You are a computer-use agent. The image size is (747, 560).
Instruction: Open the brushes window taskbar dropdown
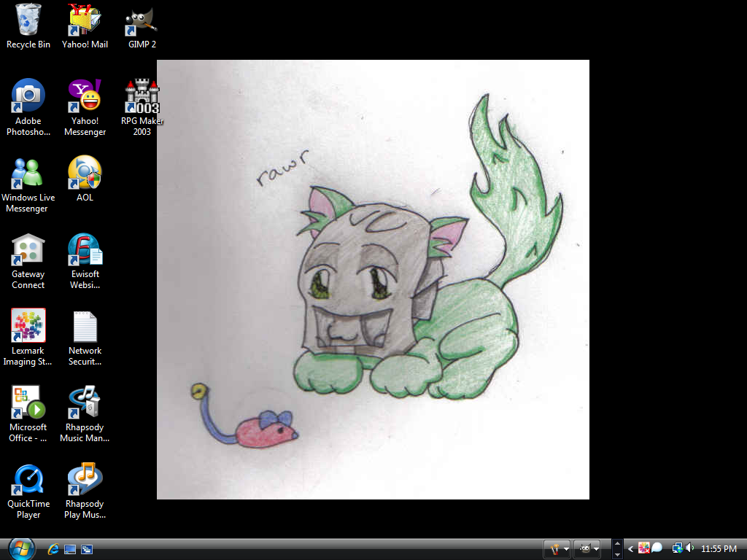click(566, 549)
